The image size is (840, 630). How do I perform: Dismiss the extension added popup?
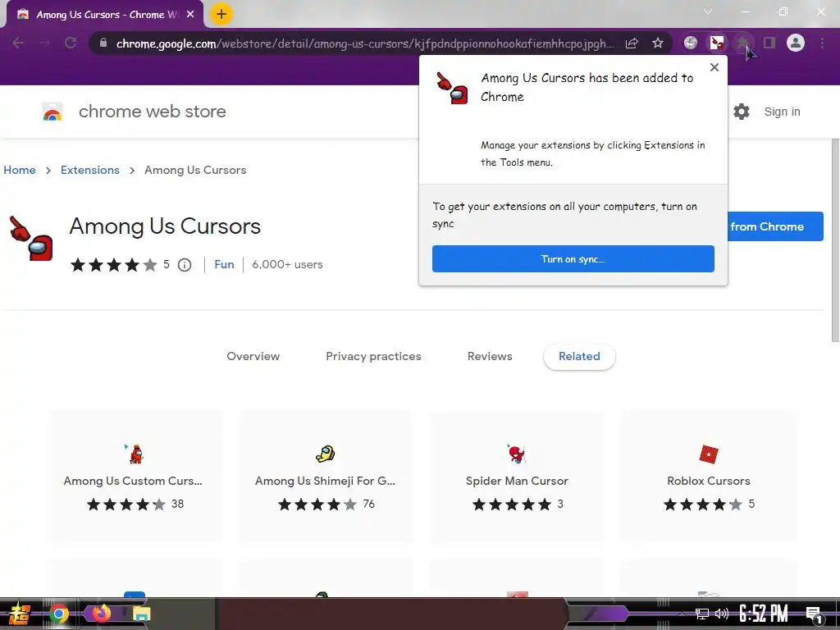click(x=714, y=67)
